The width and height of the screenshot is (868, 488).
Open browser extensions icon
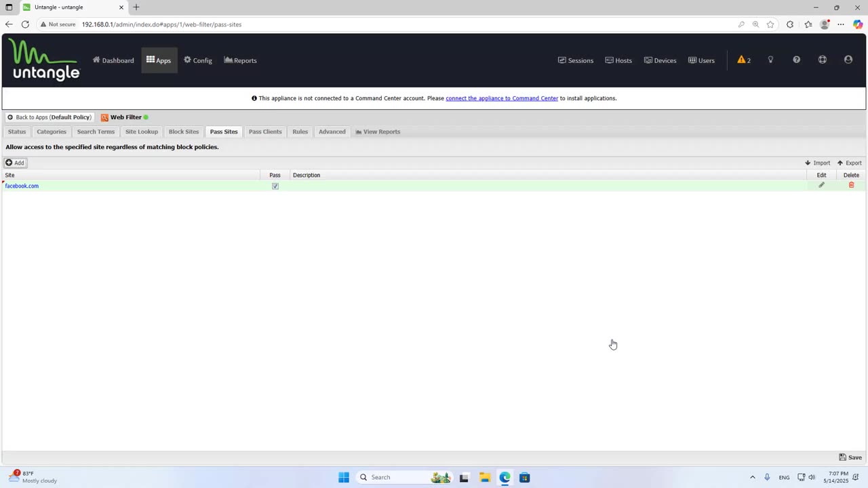pos(790,24)
